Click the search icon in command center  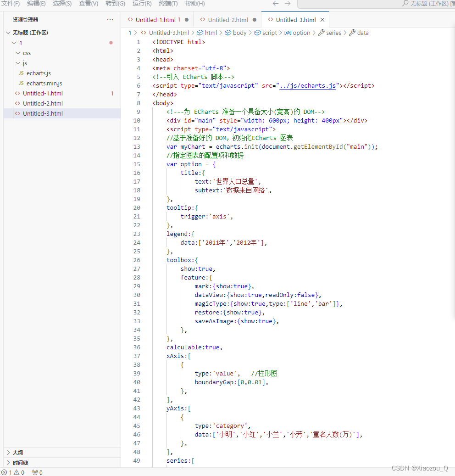pyautogui.click(x=405, y=4)
